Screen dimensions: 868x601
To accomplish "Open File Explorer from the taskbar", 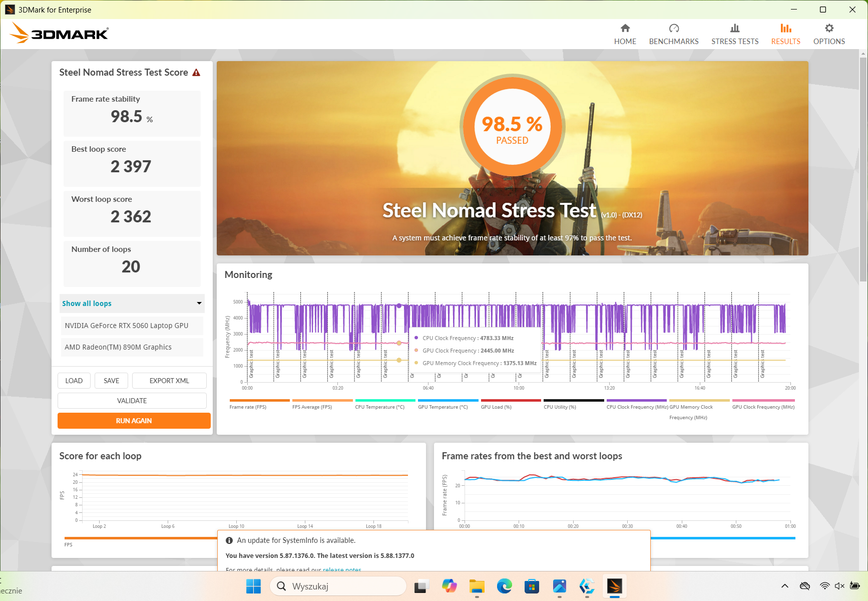I will coord(477,586).
